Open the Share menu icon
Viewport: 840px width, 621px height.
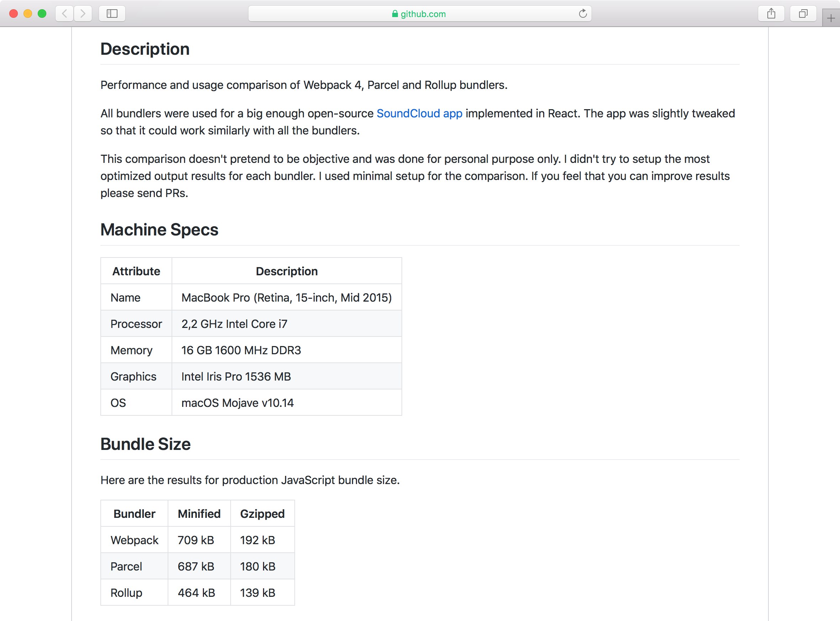(x=771, y=14)
